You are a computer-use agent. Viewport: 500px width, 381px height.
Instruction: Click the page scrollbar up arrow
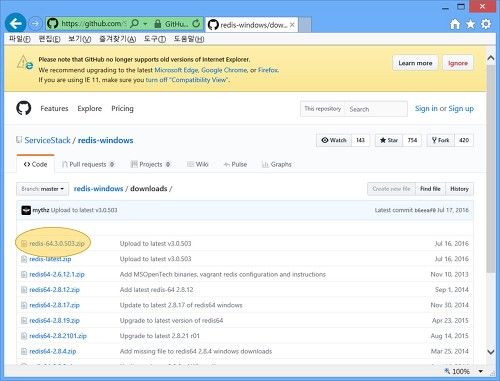click(x=491, y=58)
